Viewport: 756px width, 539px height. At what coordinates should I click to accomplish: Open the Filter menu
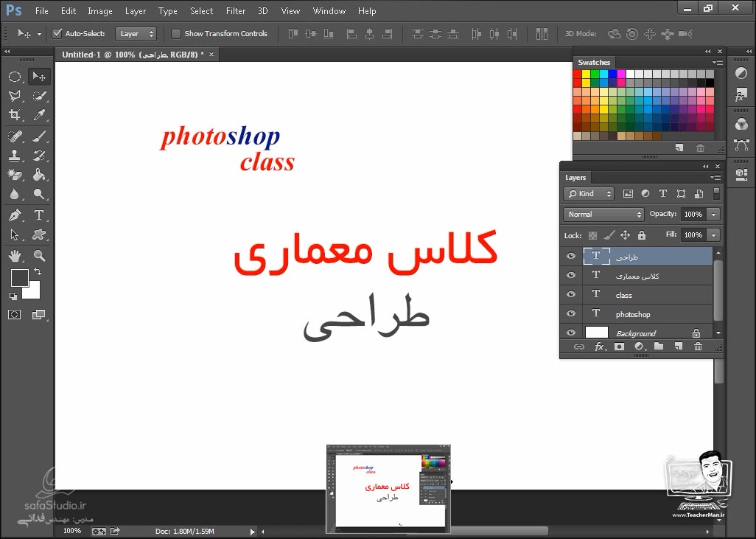pos(236,10)
